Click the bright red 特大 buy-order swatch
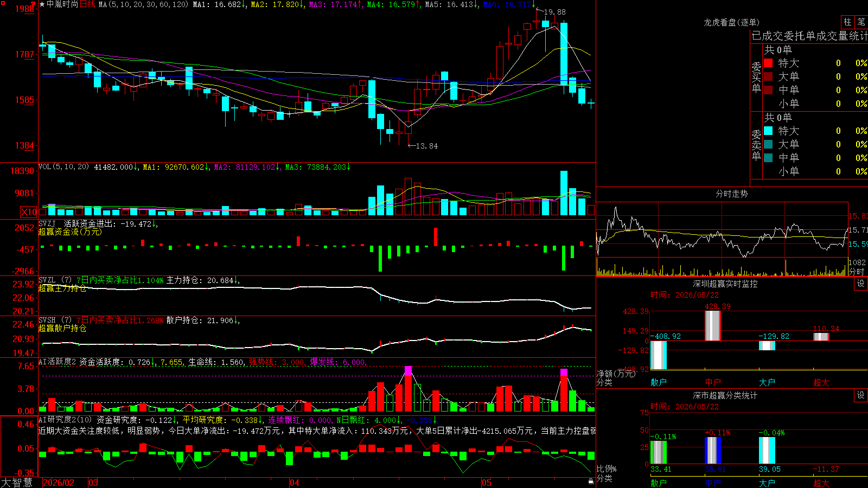The width and height of the screenshot is (868, 488). pyautogui.click(x=768, y=63)
